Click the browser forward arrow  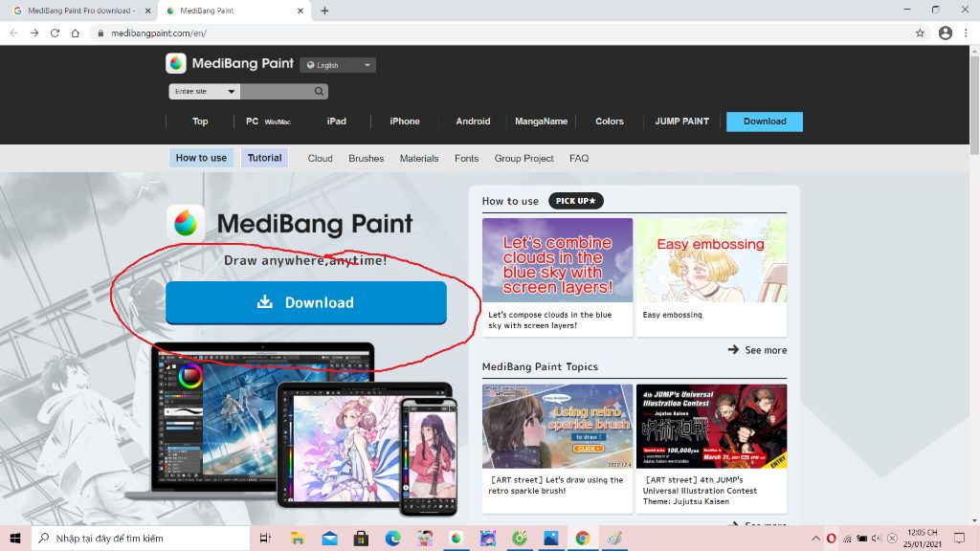34,33
